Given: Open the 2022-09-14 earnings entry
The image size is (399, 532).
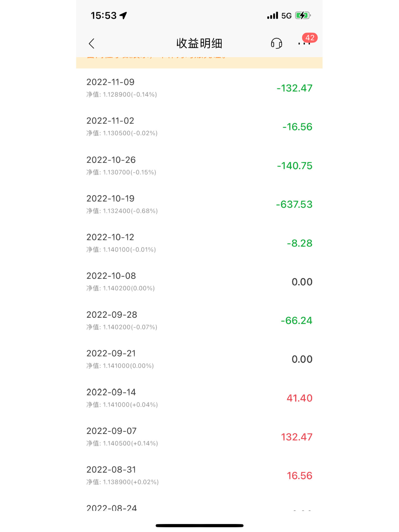Looking at the screenshot, I should 199,398.
